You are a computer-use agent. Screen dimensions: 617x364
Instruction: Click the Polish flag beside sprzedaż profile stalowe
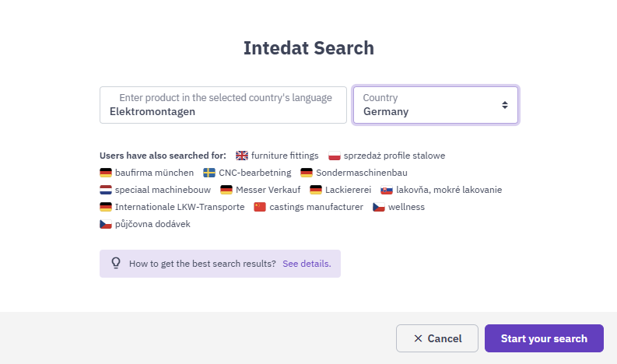click(335, 156)
